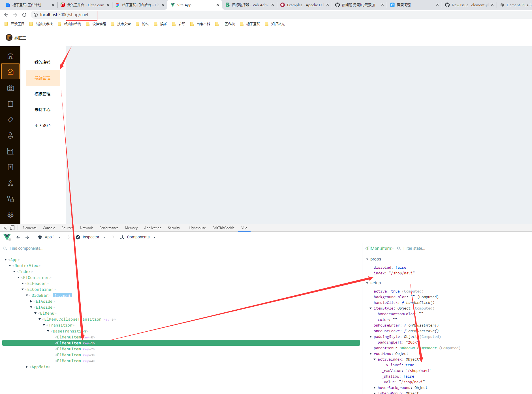The width and height of the screenshot is (532, 394).
Task: Select the highlighted shop icon in the sidebar
Action: tap(10, 72)
